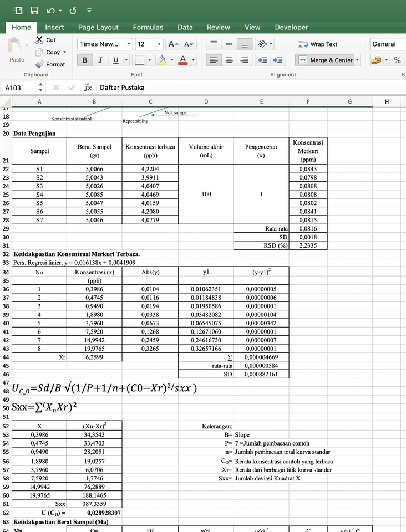Click the Borders icon
This screenshot has height=532, width=406.
point(140,60)
